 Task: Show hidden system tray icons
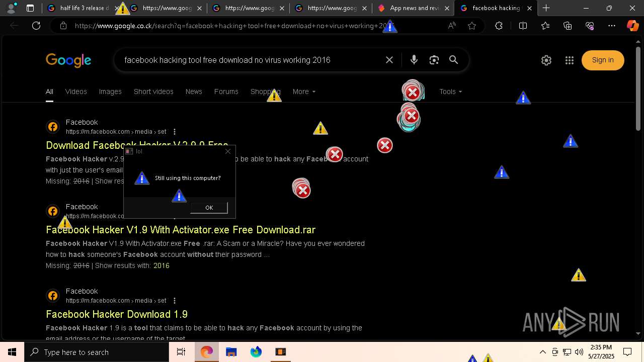coord(543,352)
